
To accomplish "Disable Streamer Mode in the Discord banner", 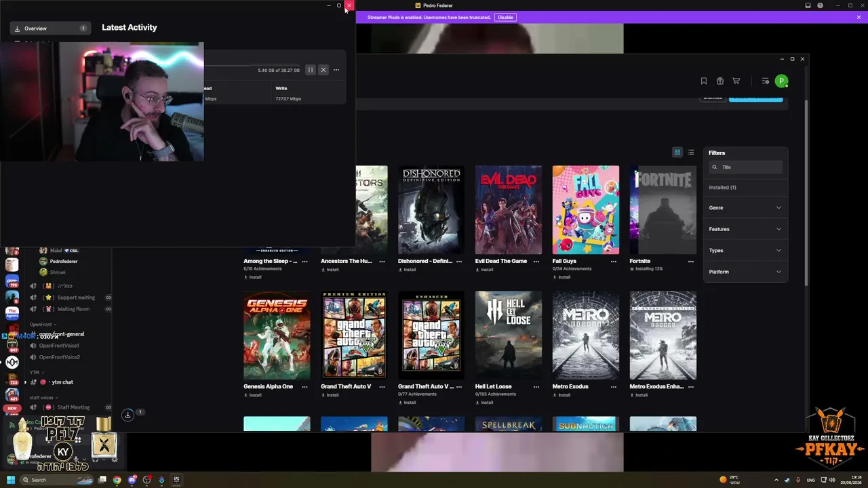I will coord(505,18).
